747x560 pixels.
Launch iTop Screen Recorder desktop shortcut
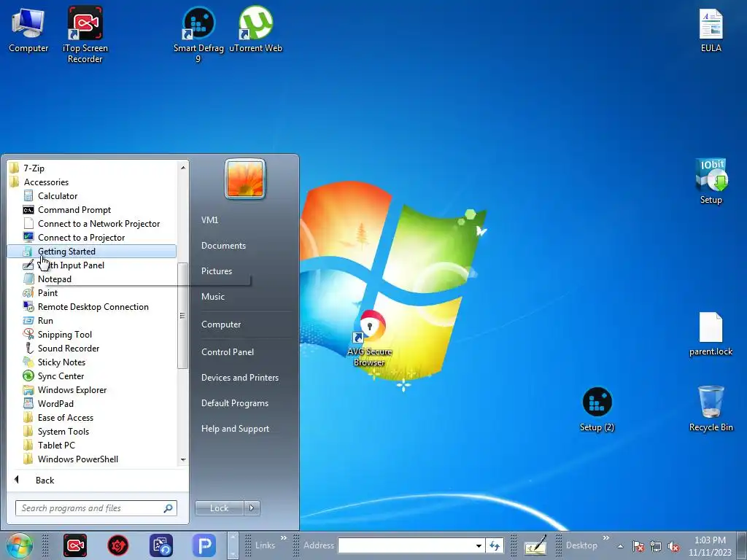[85, 34]
